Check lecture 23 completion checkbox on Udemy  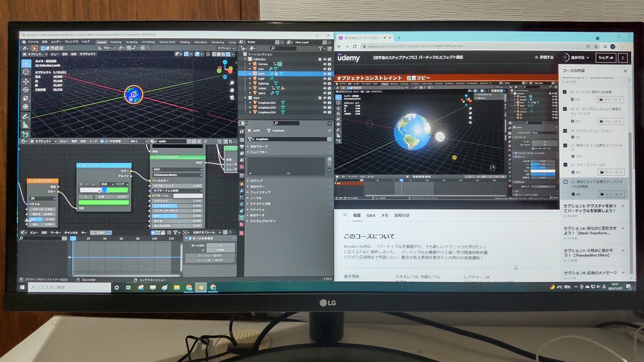coord(566,182)
